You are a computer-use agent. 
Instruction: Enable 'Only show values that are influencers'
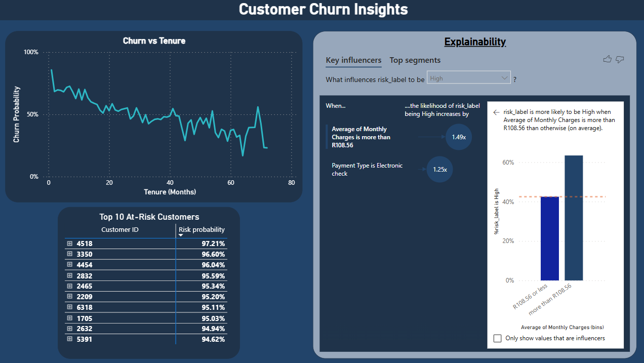pos(497,338)
